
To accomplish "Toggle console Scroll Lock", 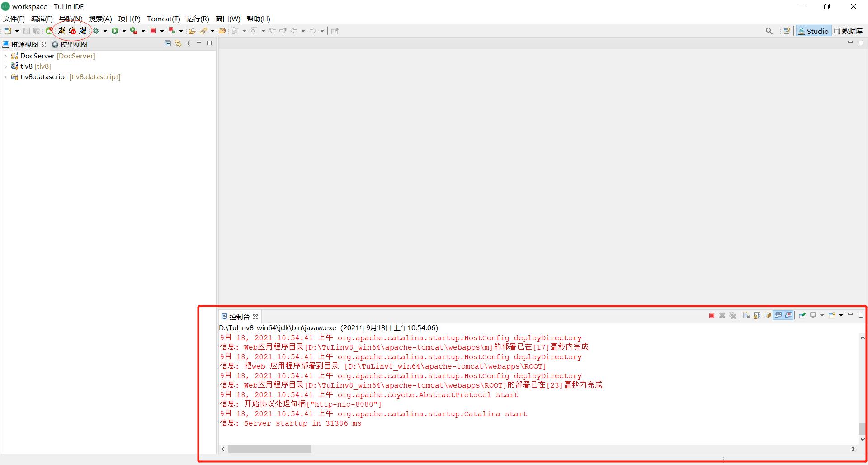I will (757, 315).
